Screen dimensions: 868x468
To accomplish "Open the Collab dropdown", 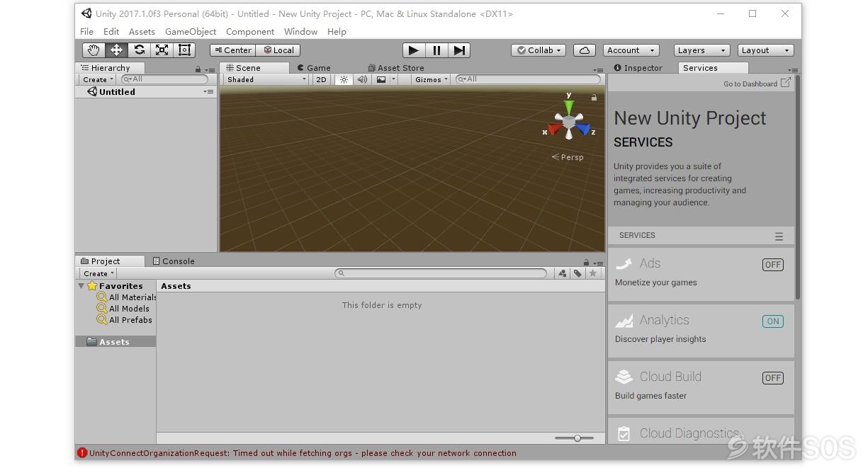I will pyautogui.click(x=539, y=50).
